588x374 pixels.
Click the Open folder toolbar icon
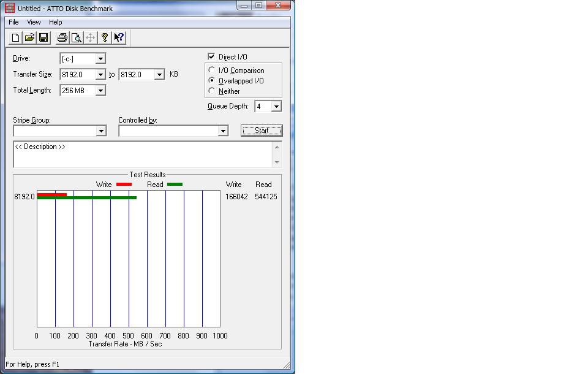[x=29, y=37]
